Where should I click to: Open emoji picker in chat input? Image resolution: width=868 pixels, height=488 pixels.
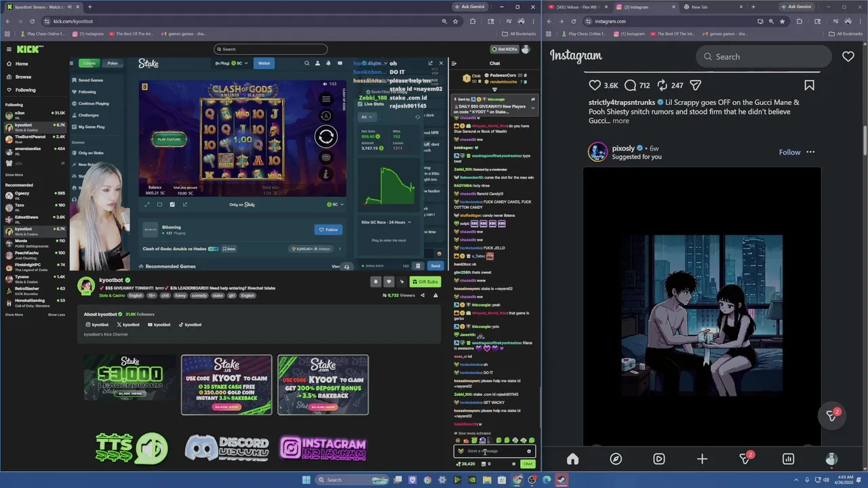pyautogui.click(x=529, y=451)
